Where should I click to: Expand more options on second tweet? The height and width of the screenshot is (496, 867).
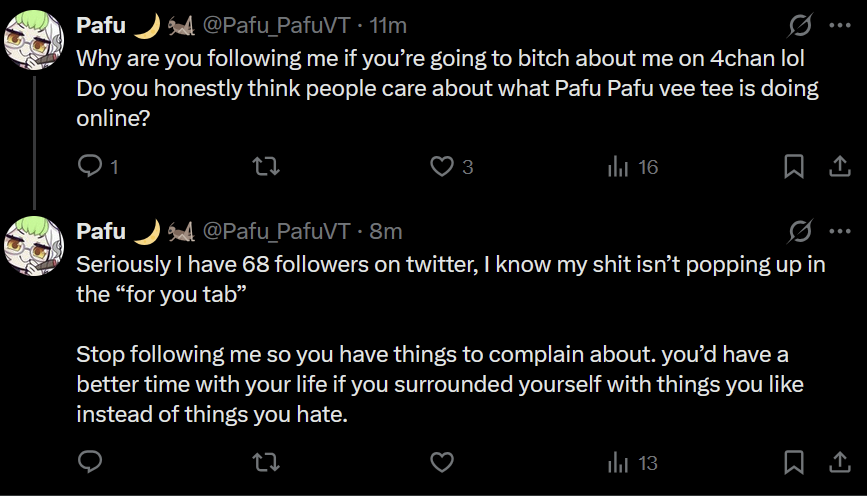pos(838,232)
